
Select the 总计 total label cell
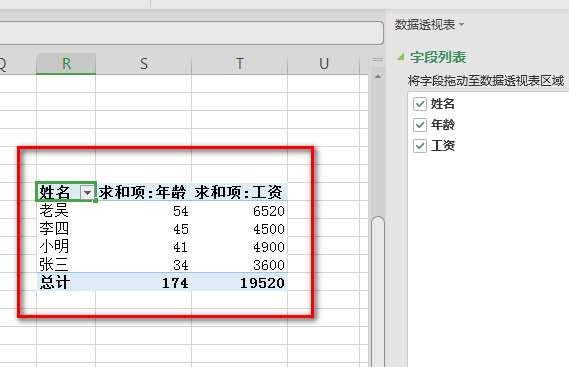(x=66, y=282)
